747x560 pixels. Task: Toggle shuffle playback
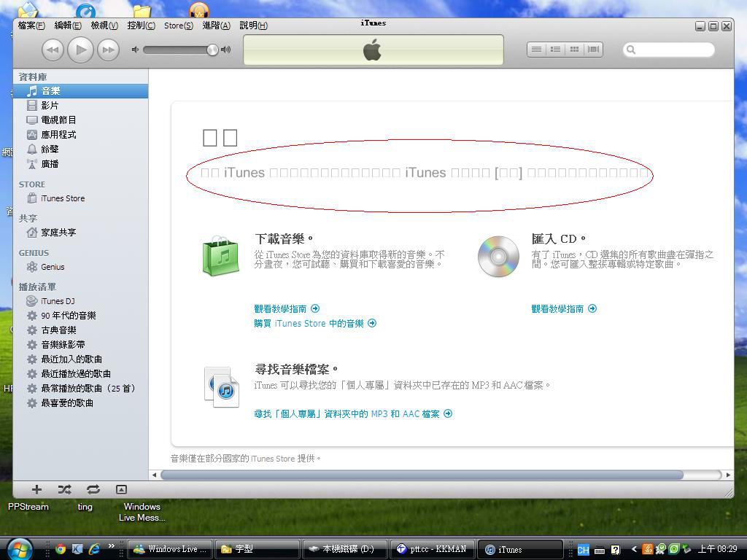(x=65, y=489)
